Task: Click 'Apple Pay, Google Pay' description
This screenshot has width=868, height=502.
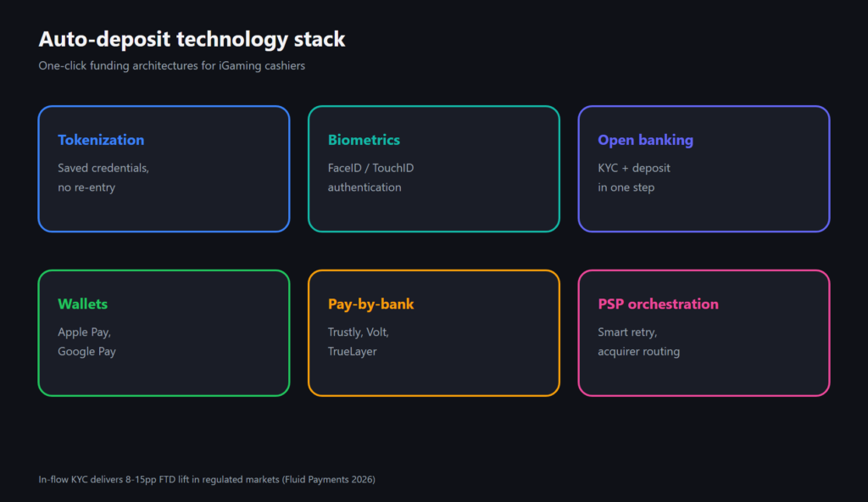Action: coord(87,342)
